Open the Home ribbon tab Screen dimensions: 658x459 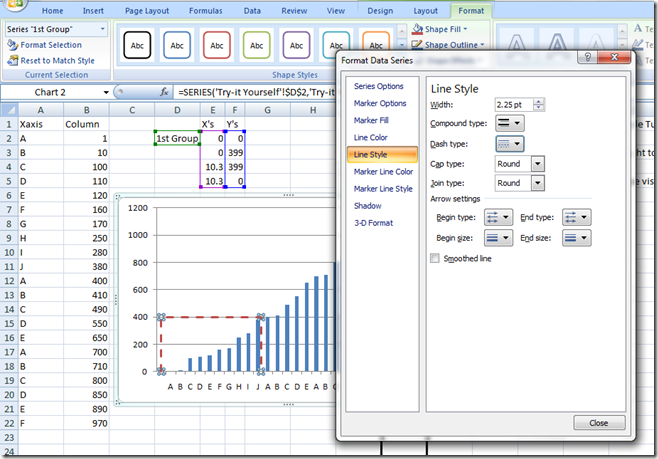[x=52, y=11]
